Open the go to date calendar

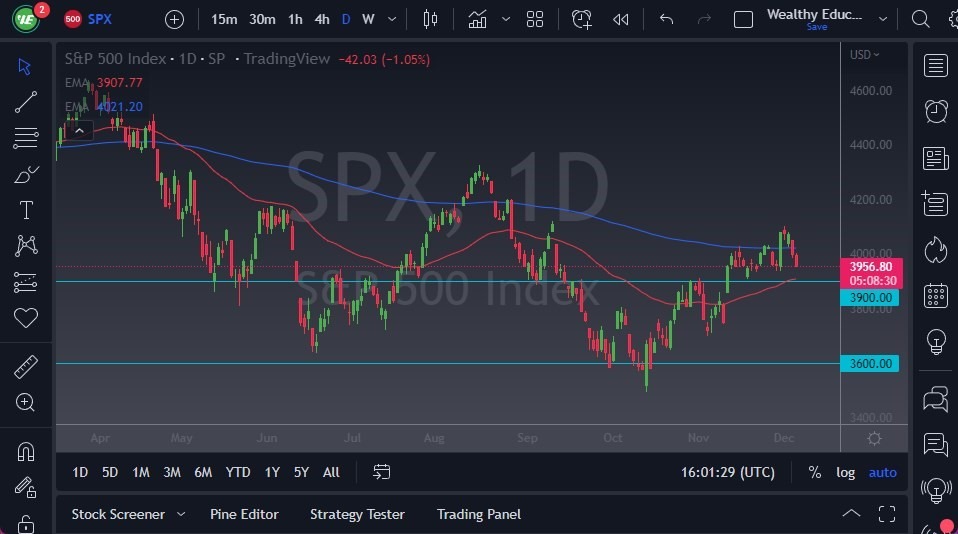click(x=382, y=472)
